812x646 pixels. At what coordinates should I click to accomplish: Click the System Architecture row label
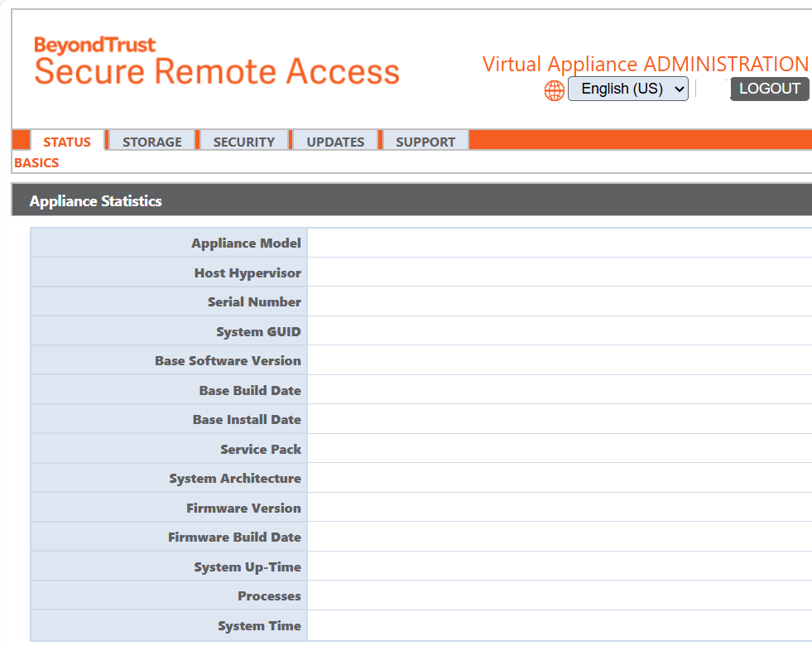pyautogui.click(x=235, y=478)
